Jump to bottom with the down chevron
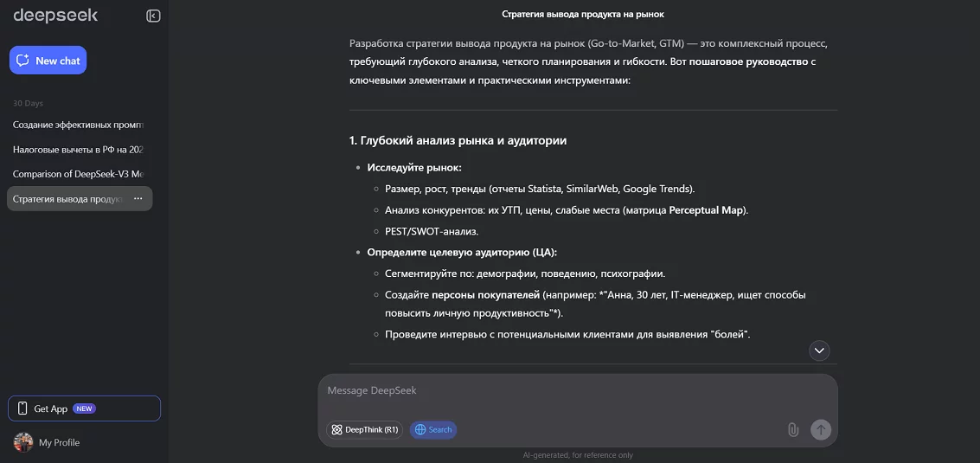Screen dimensions: 980x463 click(819, 350)
